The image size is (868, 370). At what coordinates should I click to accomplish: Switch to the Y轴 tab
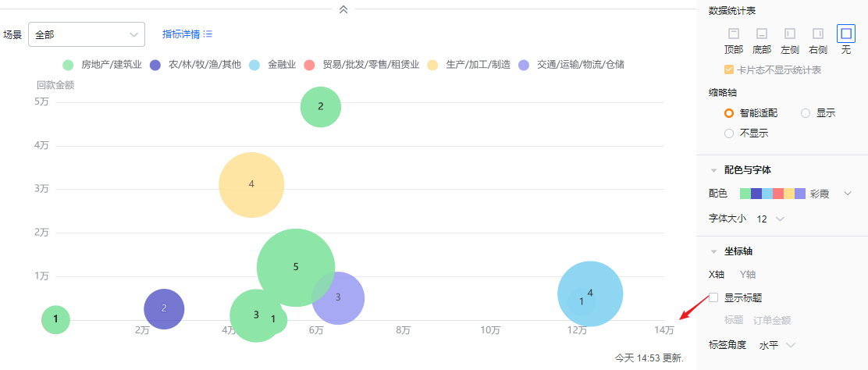click(x=747, y=275)
